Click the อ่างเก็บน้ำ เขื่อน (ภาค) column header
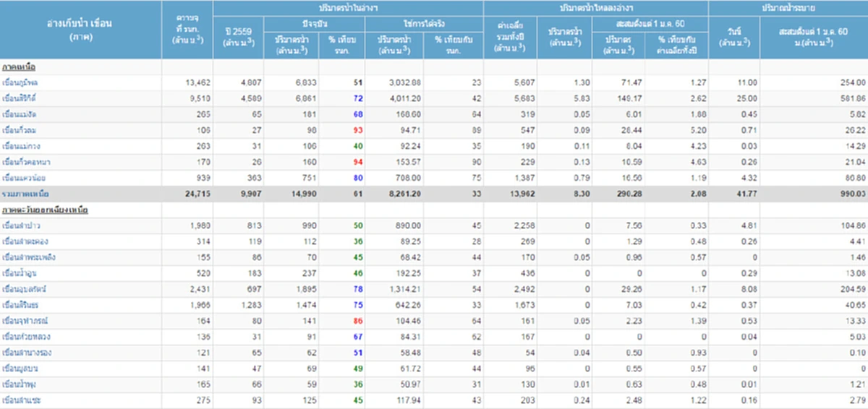Screen dimensions: 868x409 tap(82, 29)
